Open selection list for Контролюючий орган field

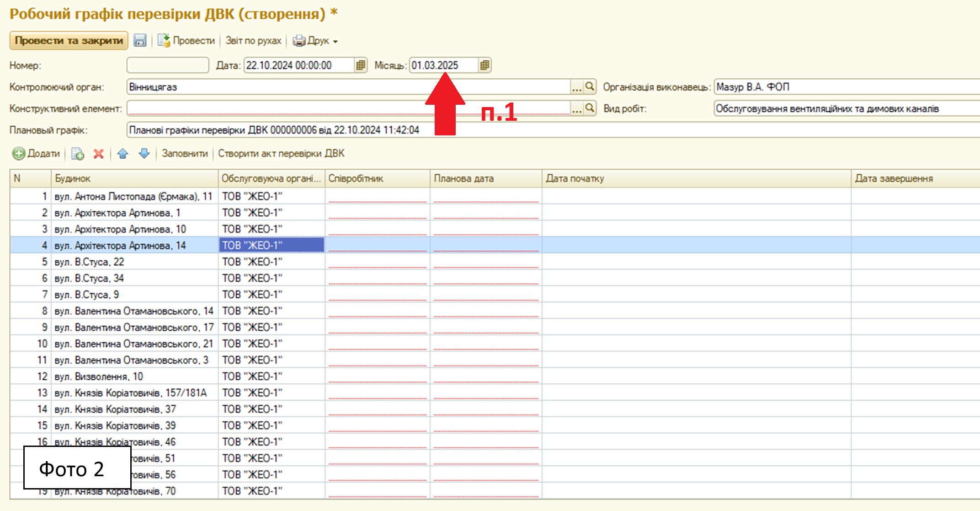(576, 87)
